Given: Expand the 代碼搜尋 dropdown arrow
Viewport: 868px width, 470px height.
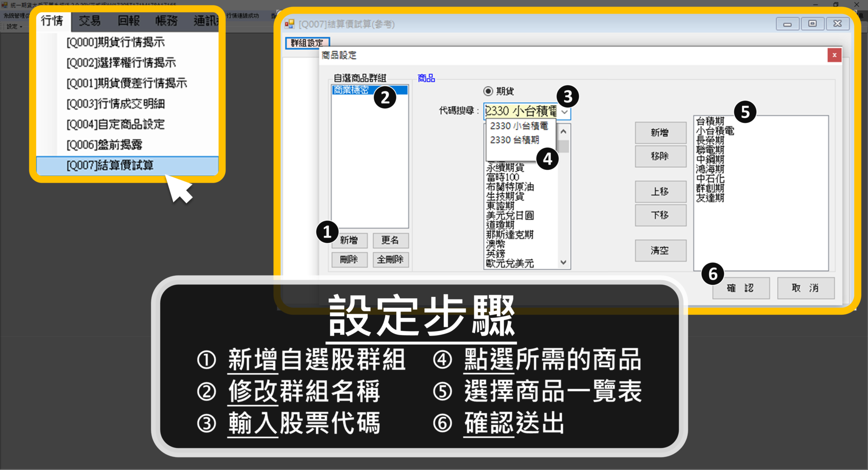Looking at the screenshot, I should click(x=564, y=112).
